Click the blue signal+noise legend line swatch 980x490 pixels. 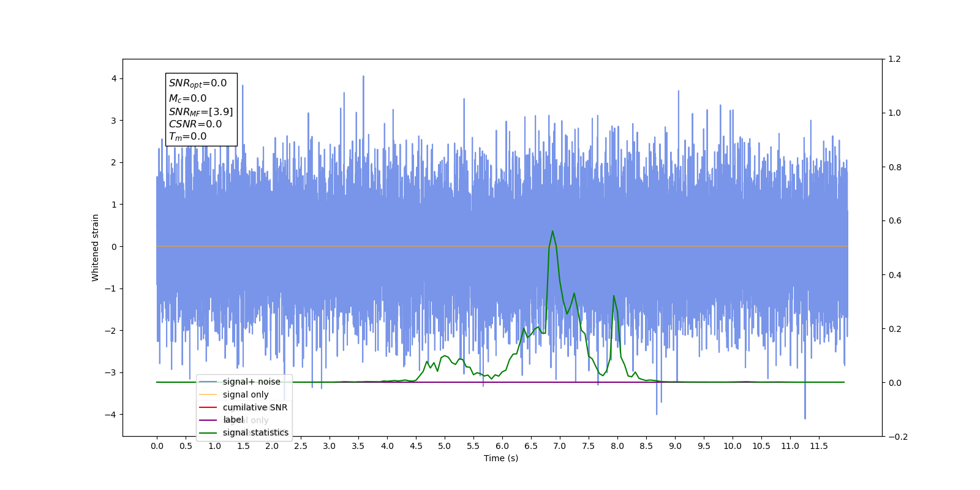[208, 382]
